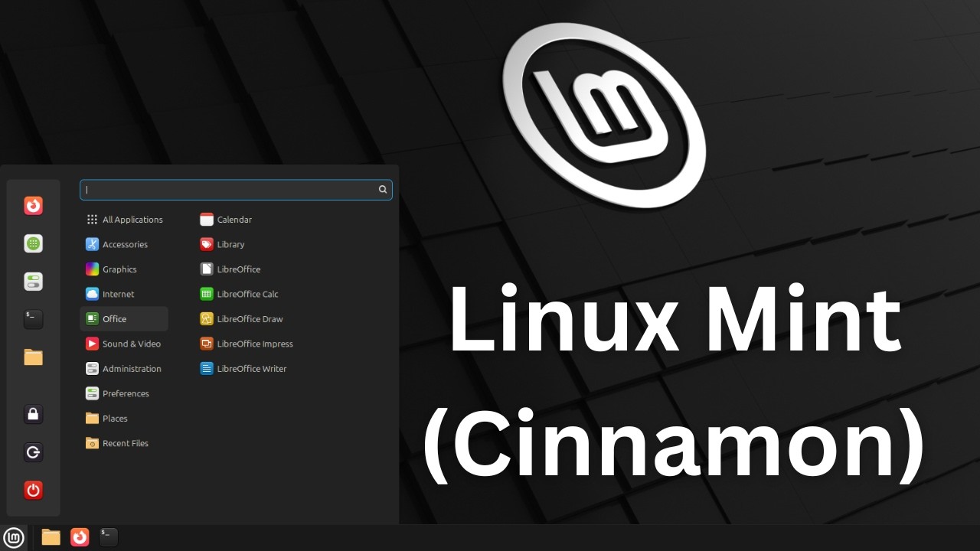Launch LibreOffice Draw by its name

(x=250, y=319)
